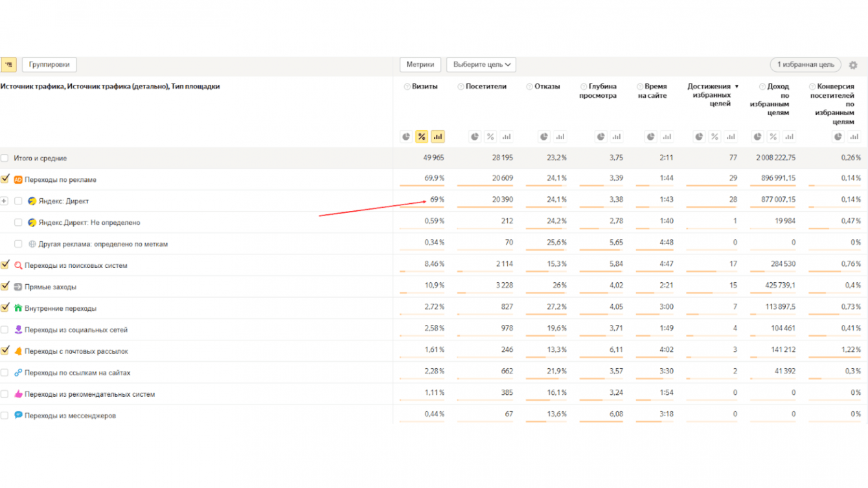Check the Переходы из социальных сетей checkbox
868x488 pixels.
(5, 329)
